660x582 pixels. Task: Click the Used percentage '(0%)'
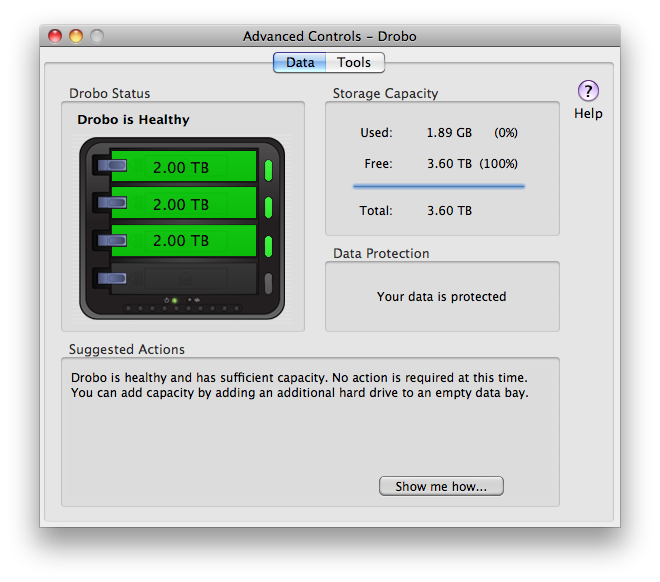(x=506, y=133)
